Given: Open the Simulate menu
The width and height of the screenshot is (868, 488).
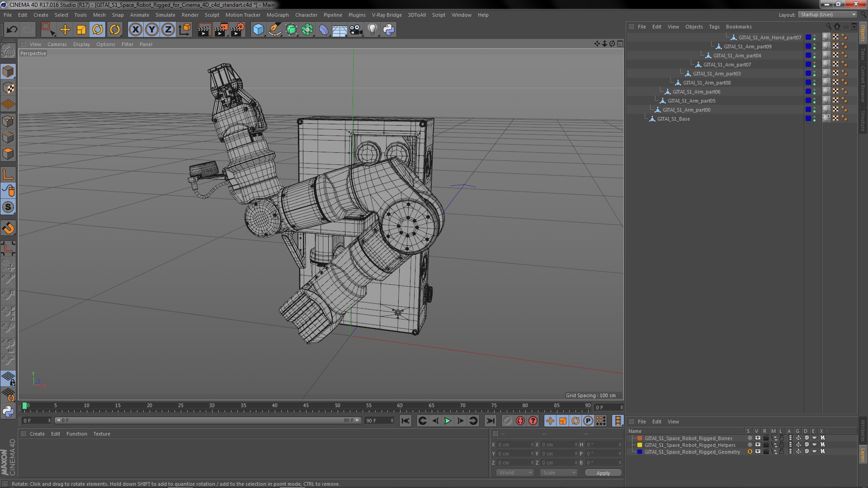Looking at the screenshot, I should pos(165,15).
